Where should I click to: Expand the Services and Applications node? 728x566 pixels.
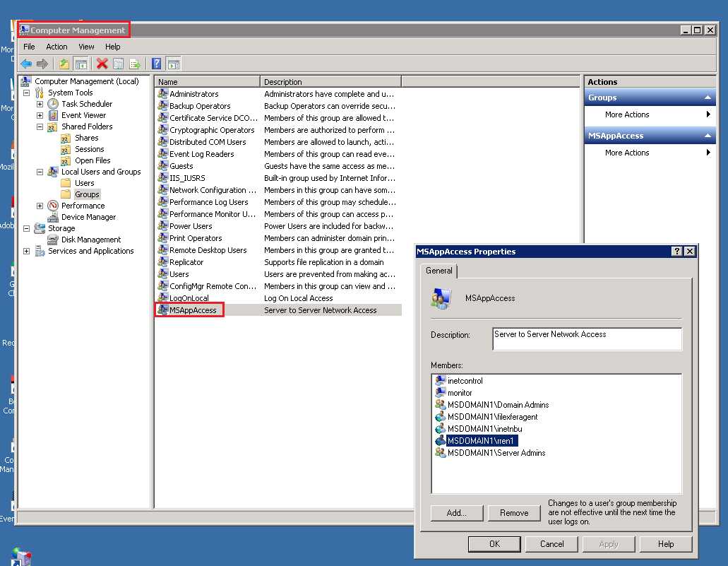26,251
